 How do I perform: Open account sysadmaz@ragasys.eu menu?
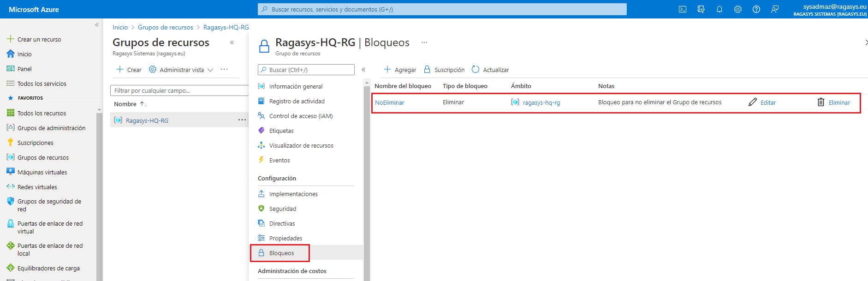pyautogui.click(x=830, y=10)
